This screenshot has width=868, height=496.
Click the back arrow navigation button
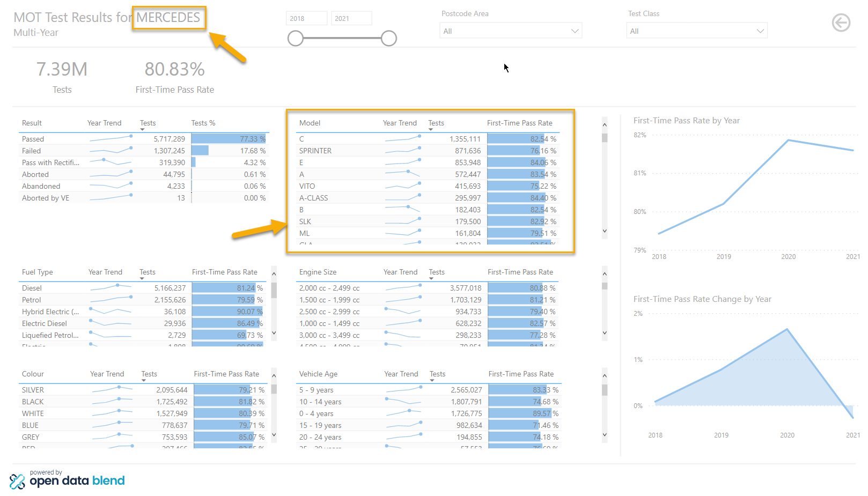pos(841,23)
